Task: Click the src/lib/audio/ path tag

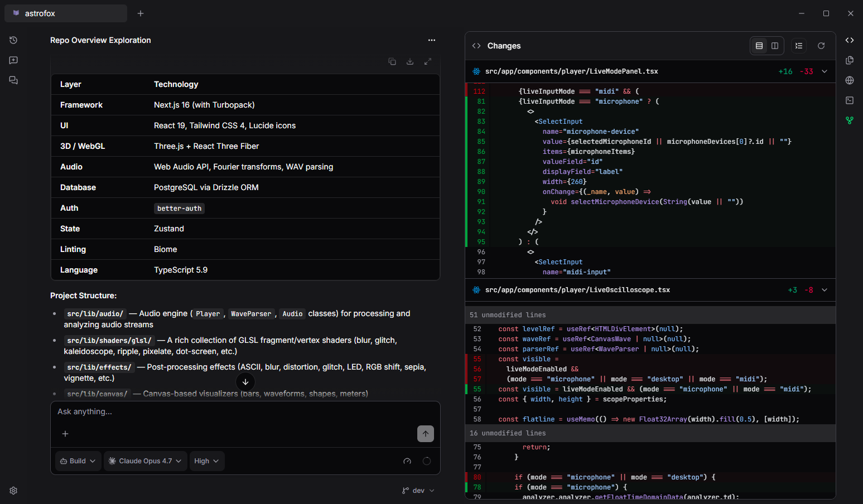Action: [x=95, y=314]
